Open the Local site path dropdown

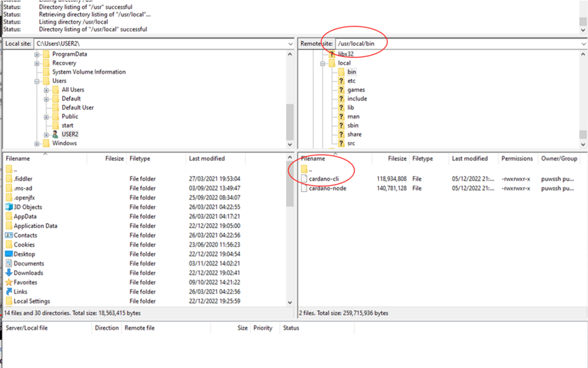pos(290,44)
